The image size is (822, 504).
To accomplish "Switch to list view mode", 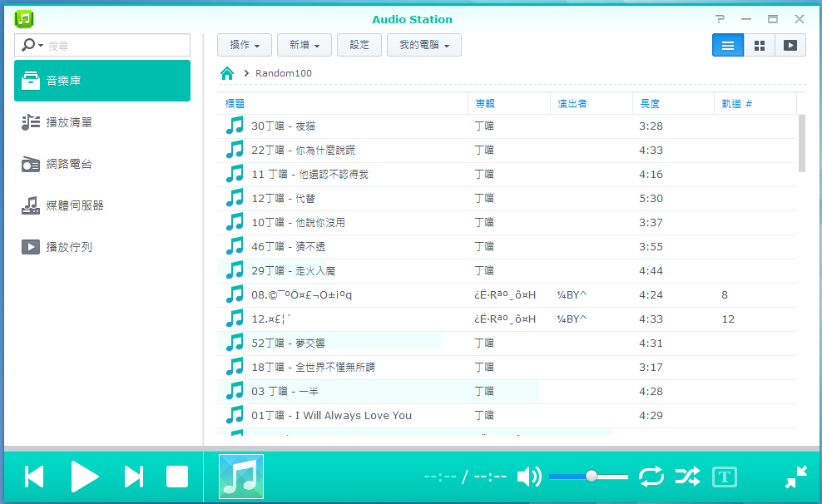I will (x=728, y=45).
